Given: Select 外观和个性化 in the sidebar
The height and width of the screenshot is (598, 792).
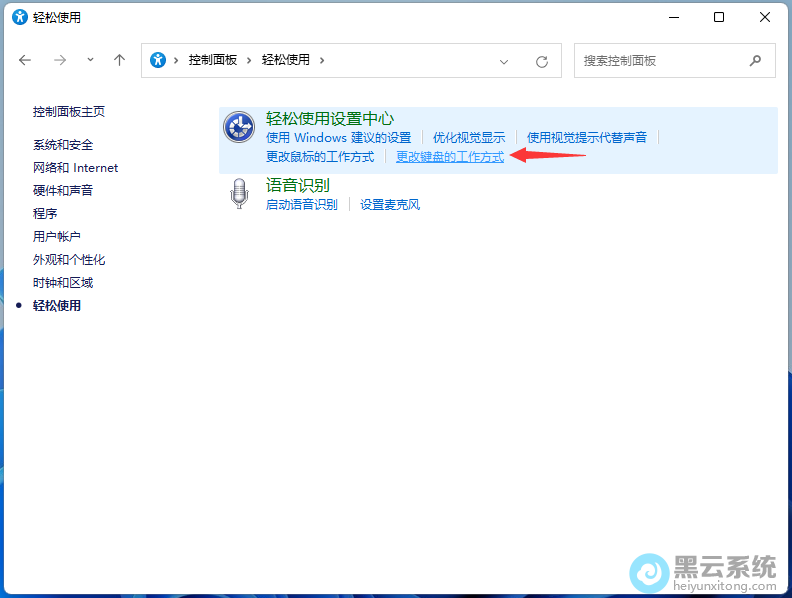Looking at the screenshot, I should tap(69, 260).
